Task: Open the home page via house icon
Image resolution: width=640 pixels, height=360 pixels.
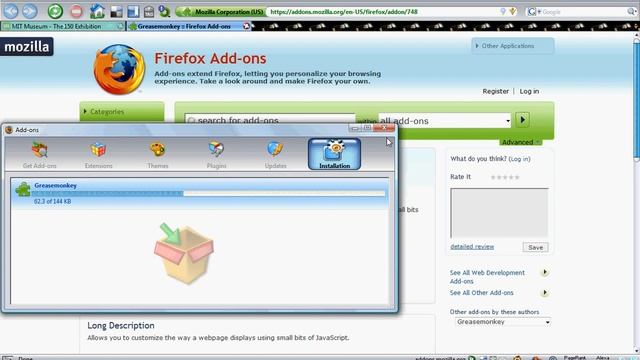Action: [x=97, y=11]
